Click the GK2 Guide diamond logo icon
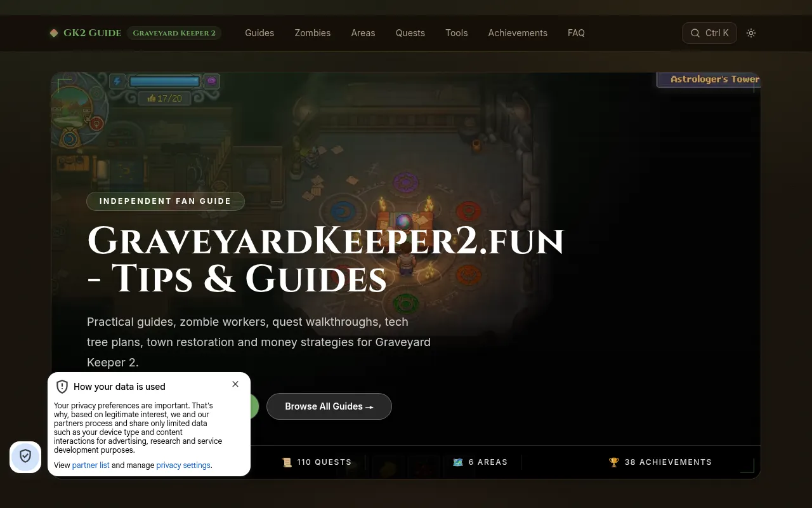Image resolution: width=812 pixels, height=508 pixels. (54, 33)
